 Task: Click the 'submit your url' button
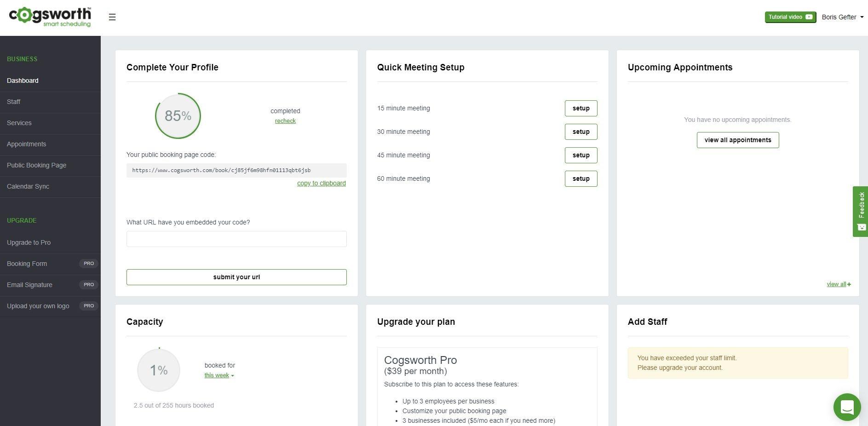tap(236, 277)
